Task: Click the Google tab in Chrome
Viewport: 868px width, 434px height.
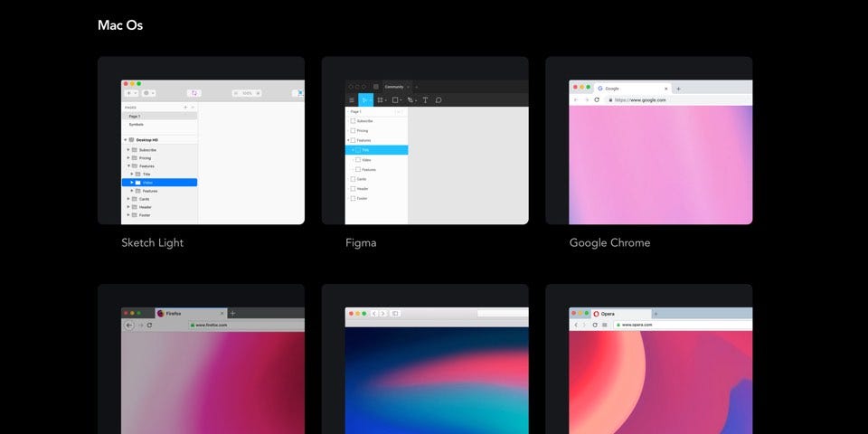Action: (x=632, y=89)
